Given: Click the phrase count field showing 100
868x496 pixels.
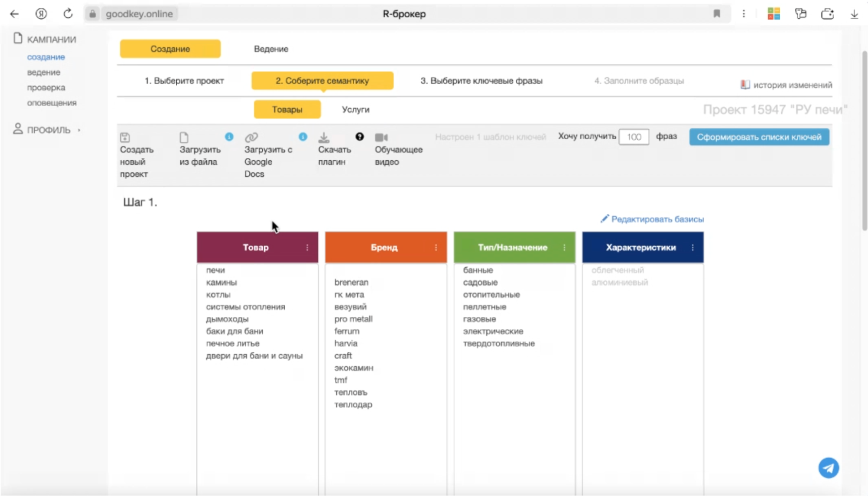Looking at the screenshot, I should coord(634,137).
